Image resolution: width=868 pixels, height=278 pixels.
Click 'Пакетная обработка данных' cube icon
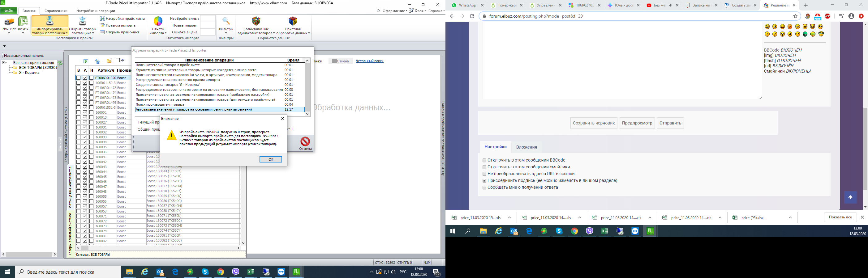293,21
